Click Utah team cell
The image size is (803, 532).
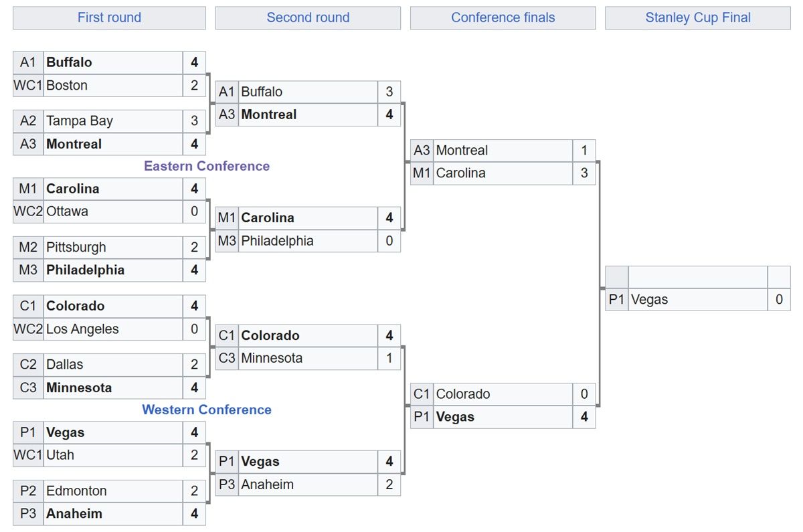tap(113, 455)
